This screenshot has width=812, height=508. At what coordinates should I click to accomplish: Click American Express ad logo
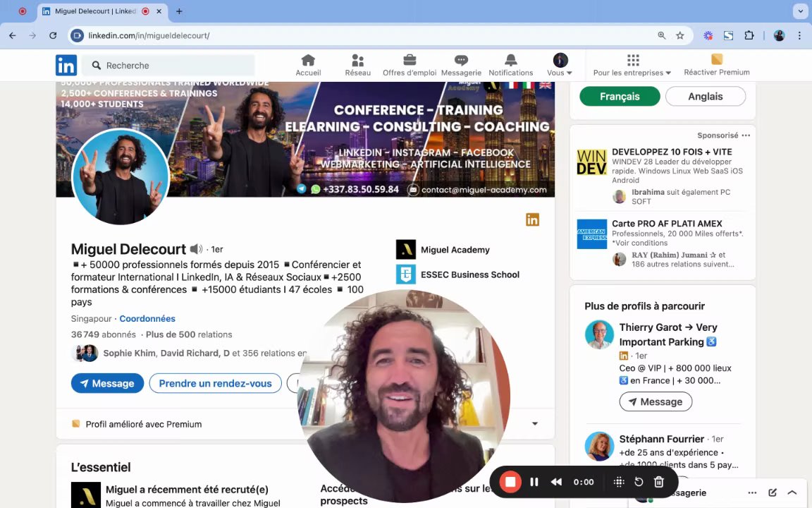pos(591,234)
